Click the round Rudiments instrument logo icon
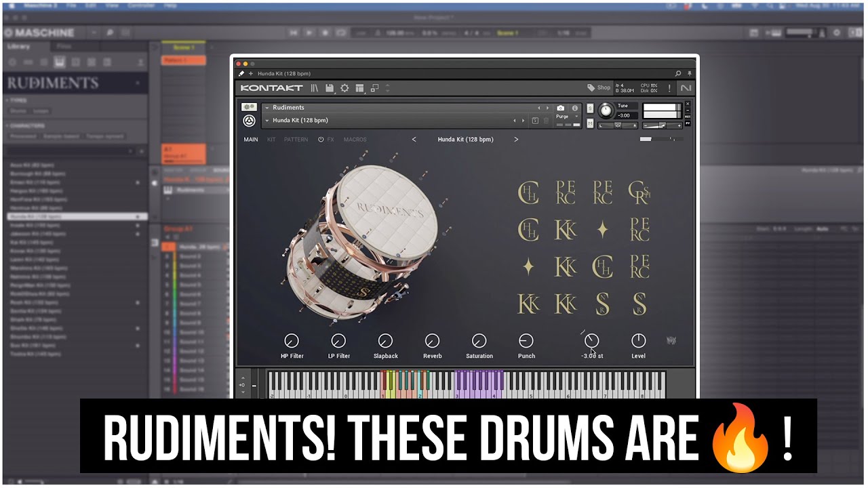 (249, 121)
